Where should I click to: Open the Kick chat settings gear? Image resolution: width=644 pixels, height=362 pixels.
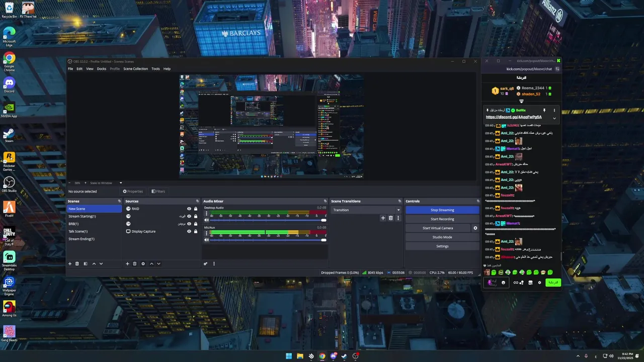[539, 283]
